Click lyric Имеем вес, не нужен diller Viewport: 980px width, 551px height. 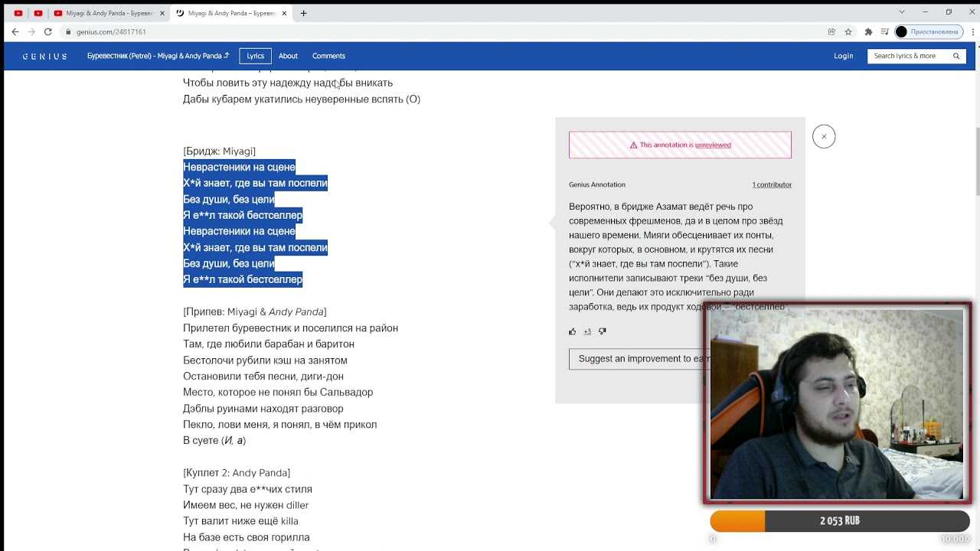click(x=246, y=504)
